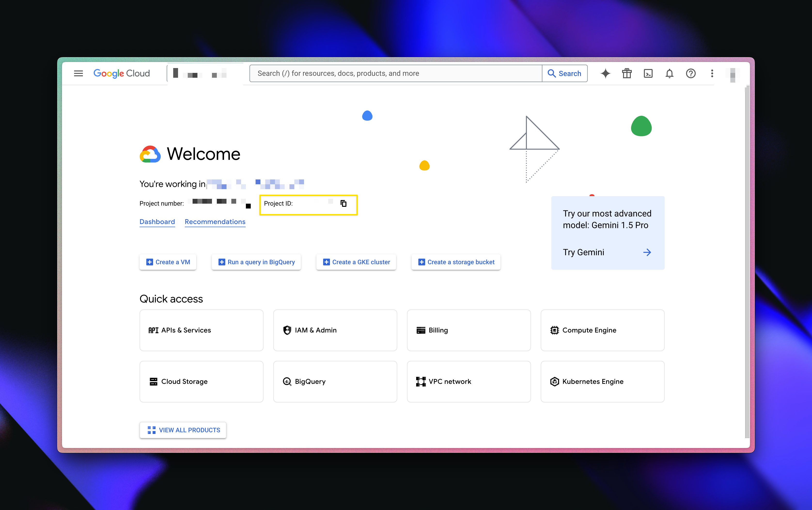Copy the Project ID to clipboard
812x510 pixels.
pos(343,203)
